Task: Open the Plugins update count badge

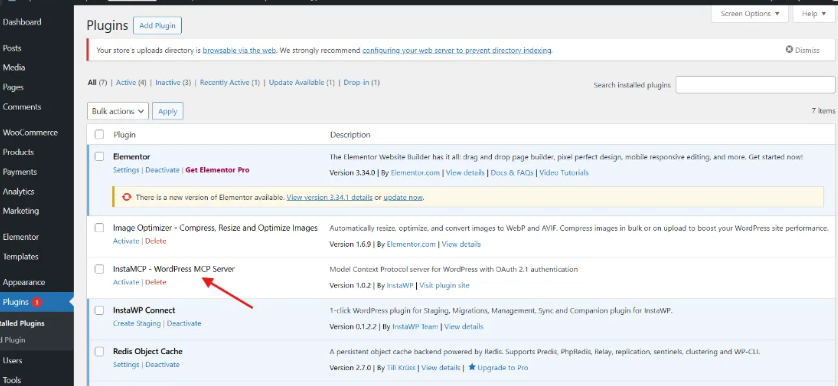Action: pos(36,302)
